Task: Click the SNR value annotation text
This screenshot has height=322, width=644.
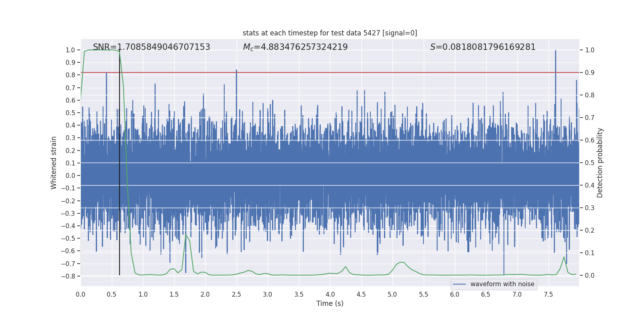Action: tap(151, 47)
